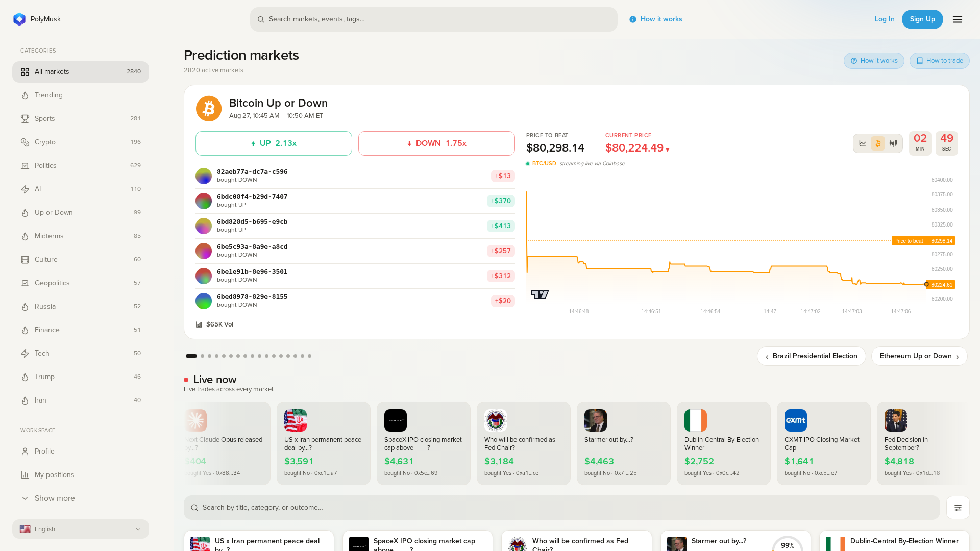980x551 pixels.
Task: Click the BTC/USD streaming label
Action: pos(544,164)
